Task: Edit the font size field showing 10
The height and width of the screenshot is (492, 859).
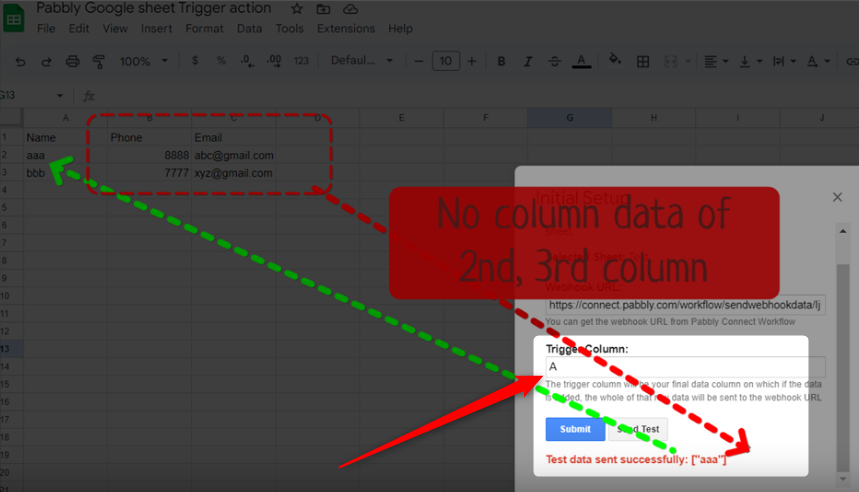Action: 445,61
